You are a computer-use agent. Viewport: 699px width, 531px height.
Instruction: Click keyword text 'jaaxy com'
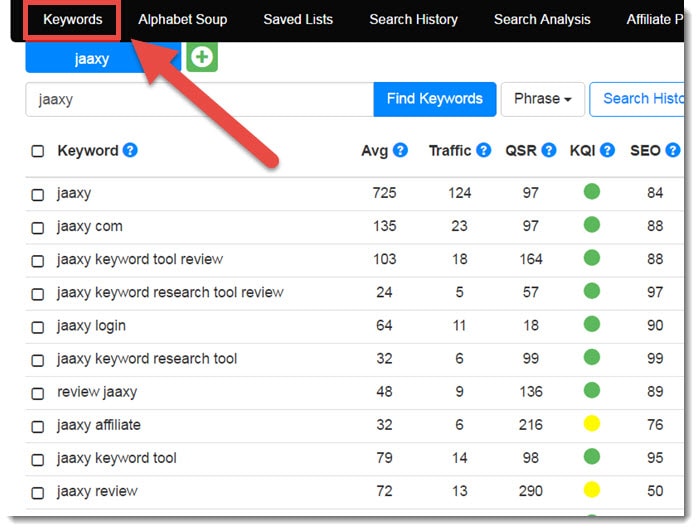point(90,226)
